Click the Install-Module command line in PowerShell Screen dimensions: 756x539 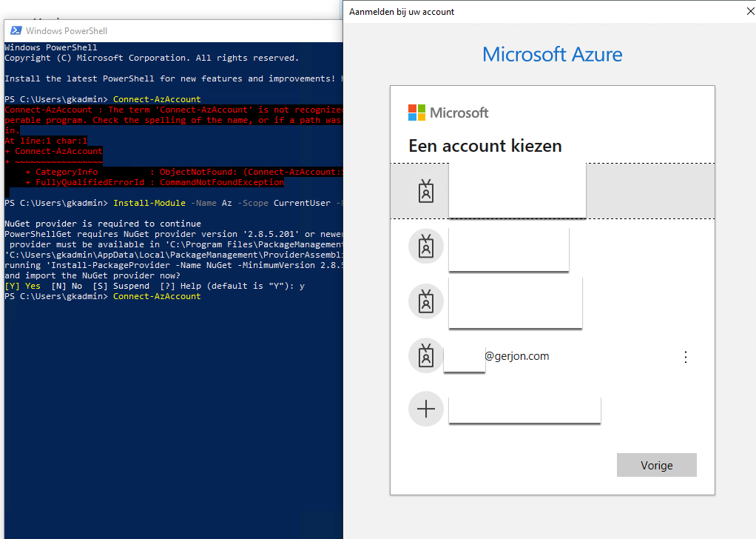pyautogui.click(x=174, y=203)
